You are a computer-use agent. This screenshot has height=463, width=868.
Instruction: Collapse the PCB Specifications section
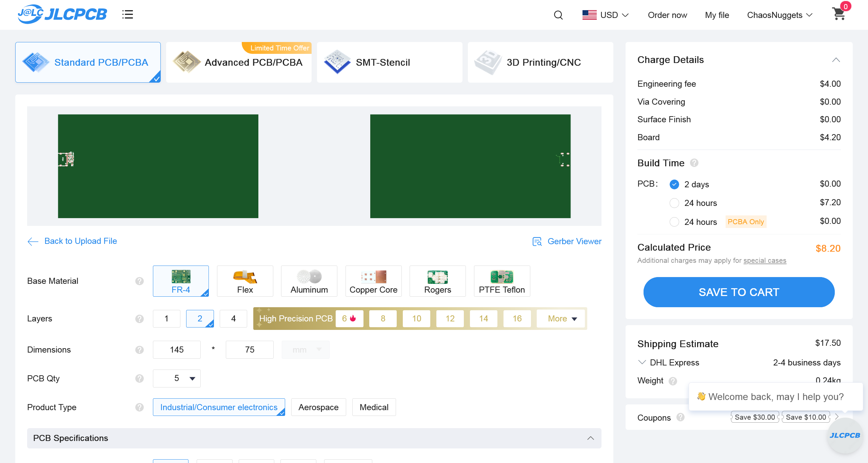tap(590, 438)
